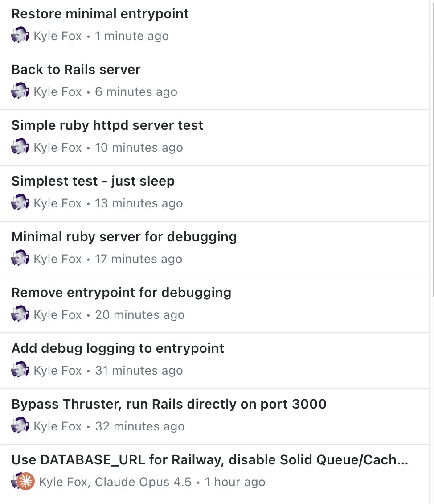
Task: Click 'Kyle Fox' name beside '1 minute ago'
Action: [x=58, y=36]
